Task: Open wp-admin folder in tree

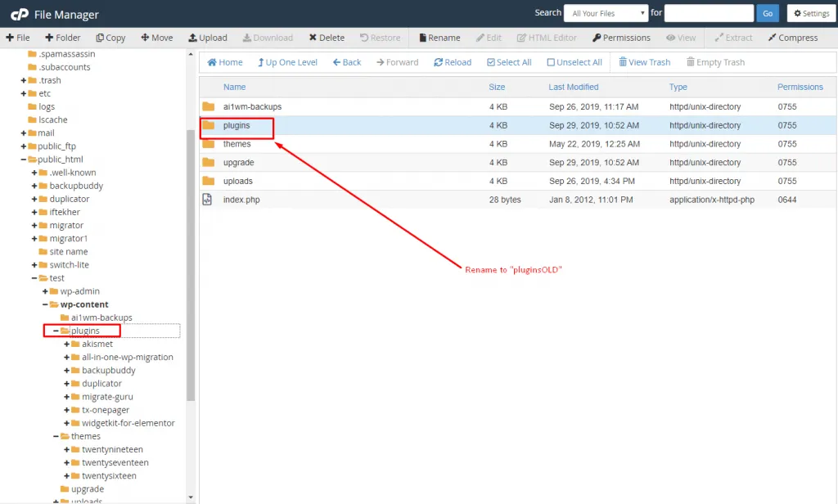Action: (x=79, y=291)
